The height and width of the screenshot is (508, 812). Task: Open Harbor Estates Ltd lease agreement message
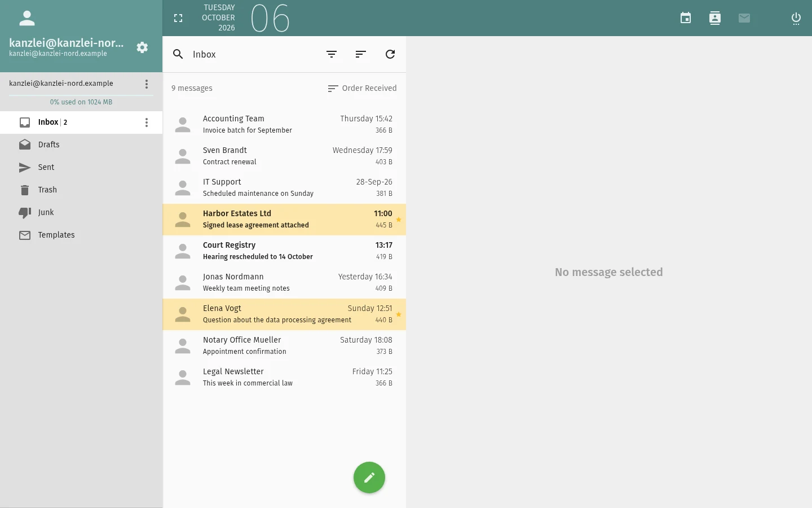(x=284, y=220)
